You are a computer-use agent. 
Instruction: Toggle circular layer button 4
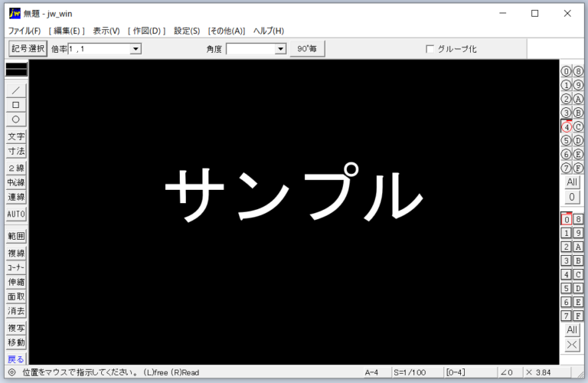point(567,126)
